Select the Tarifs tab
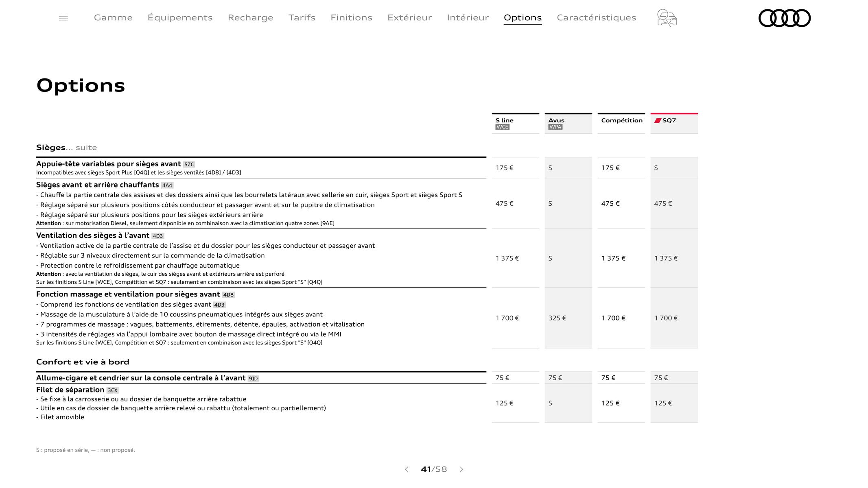The width and height of the screenshot is (868, 488). (x=302, y=17)
